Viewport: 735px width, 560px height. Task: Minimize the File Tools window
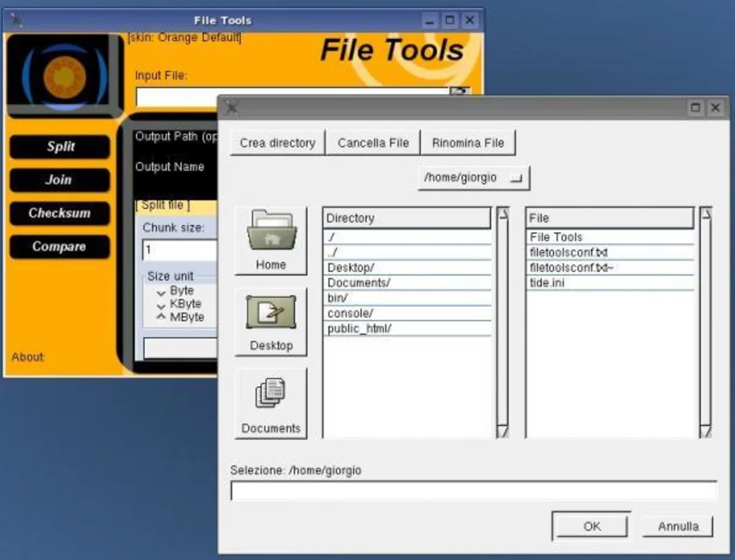point(430,20)
